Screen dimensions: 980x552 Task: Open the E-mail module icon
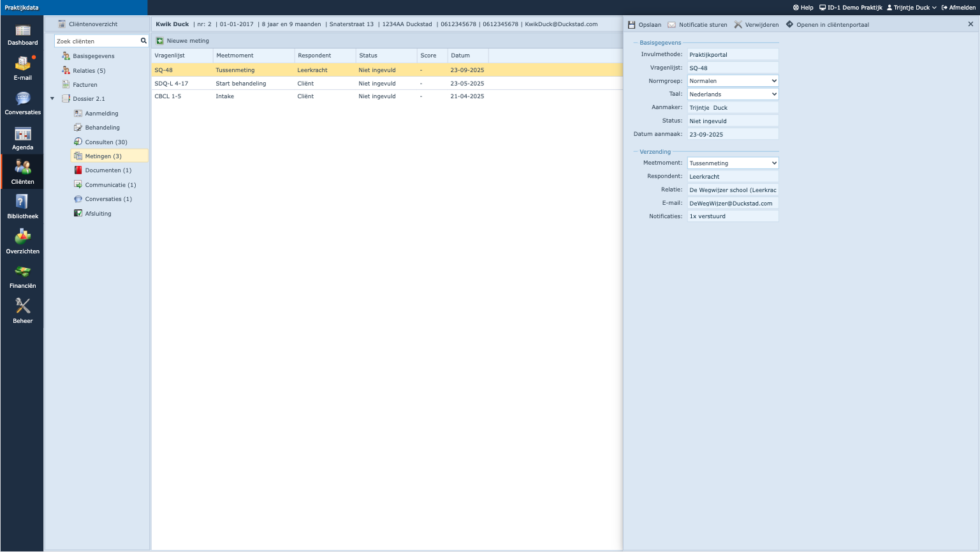tap(22, 68)
